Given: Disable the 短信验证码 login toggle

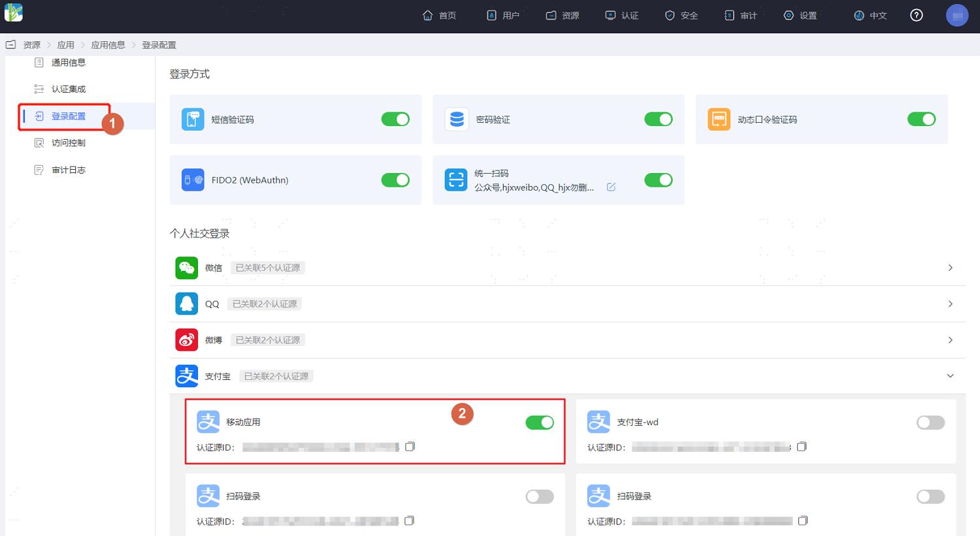Looking at the screenshot, I should tap(395, 119).
